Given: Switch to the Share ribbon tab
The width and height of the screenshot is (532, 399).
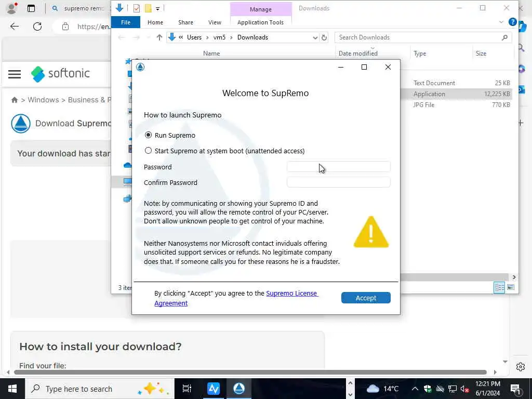Looking at the screenshot, I should pyautogui.click(x=185, y=22).
